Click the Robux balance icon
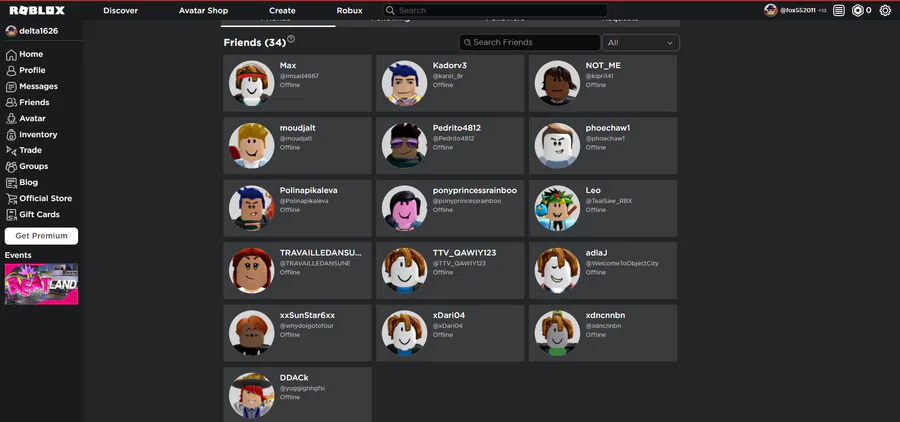Viewport: 900px width, 422px height. [858, 10]
